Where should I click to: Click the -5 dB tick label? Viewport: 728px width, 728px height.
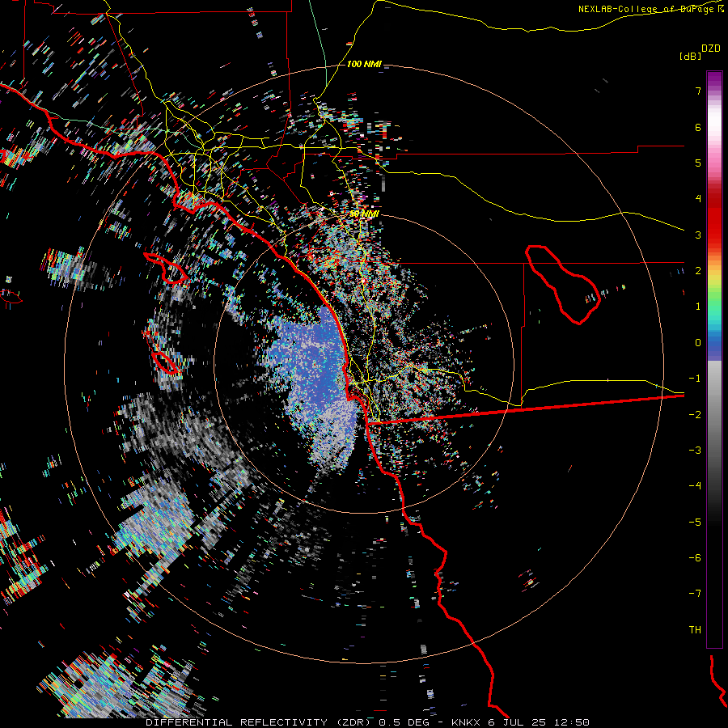click(x=695, y=523)
